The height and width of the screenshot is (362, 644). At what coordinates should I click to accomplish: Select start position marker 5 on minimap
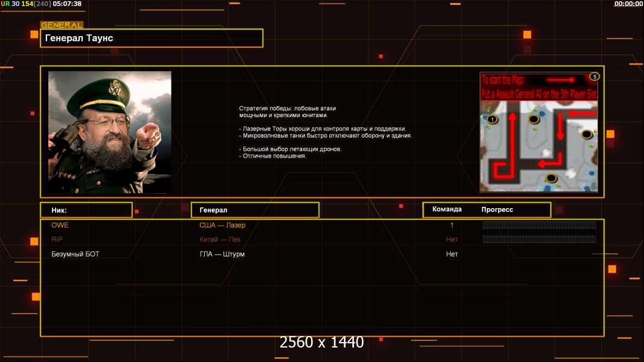[594, 77]
